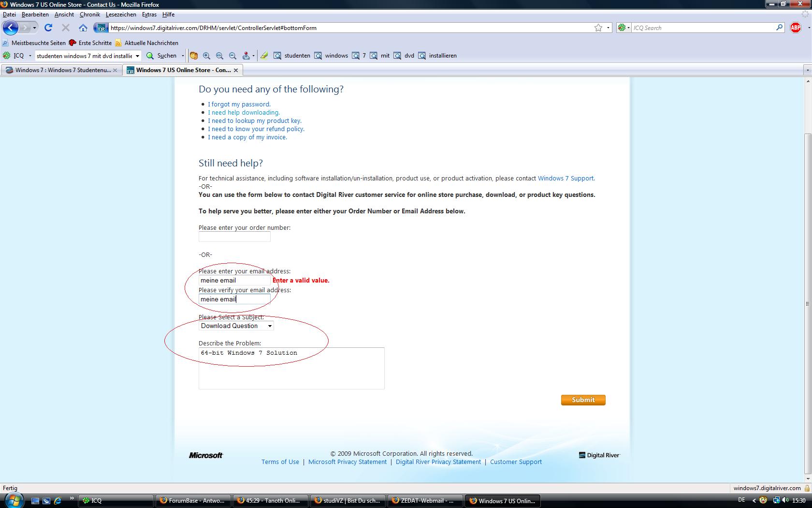
Task: Click 'I need to lookup my product key'
Action: [255, 120]
